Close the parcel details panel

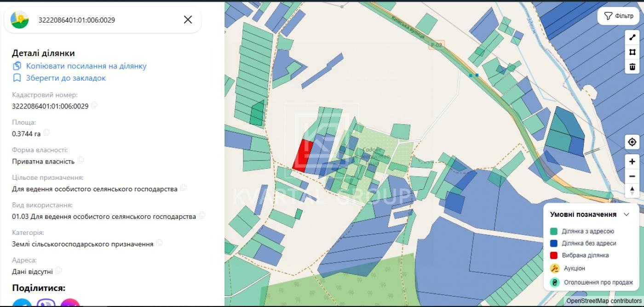pyautogui.click(x=188, y=19)
